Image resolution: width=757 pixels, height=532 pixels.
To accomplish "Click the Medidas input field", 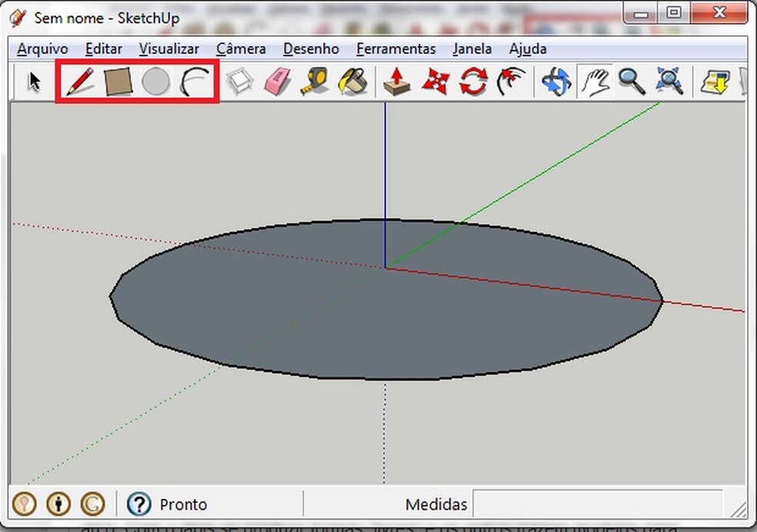I will pos(598,504).
